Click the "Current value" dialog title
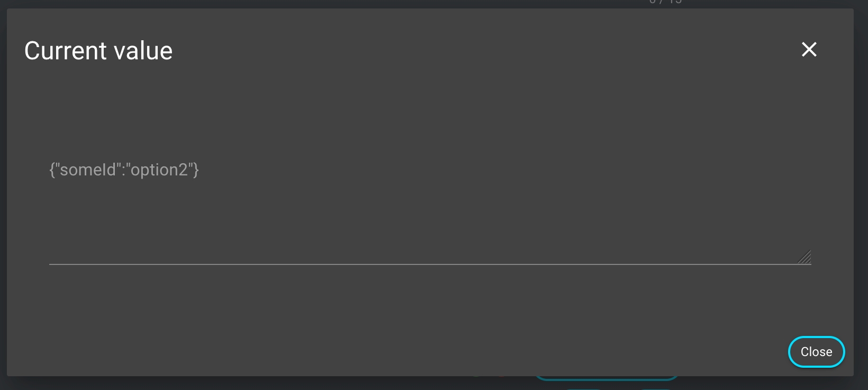Screen dimensions: 868x390 (98, 51)
